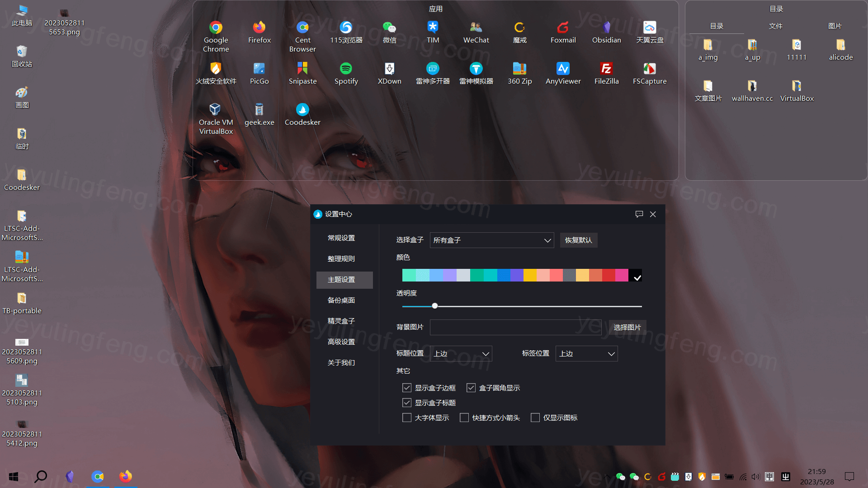Open the 标签位置 dropdown
Viewport: 868px width, 488px height.
coord(586,354)
